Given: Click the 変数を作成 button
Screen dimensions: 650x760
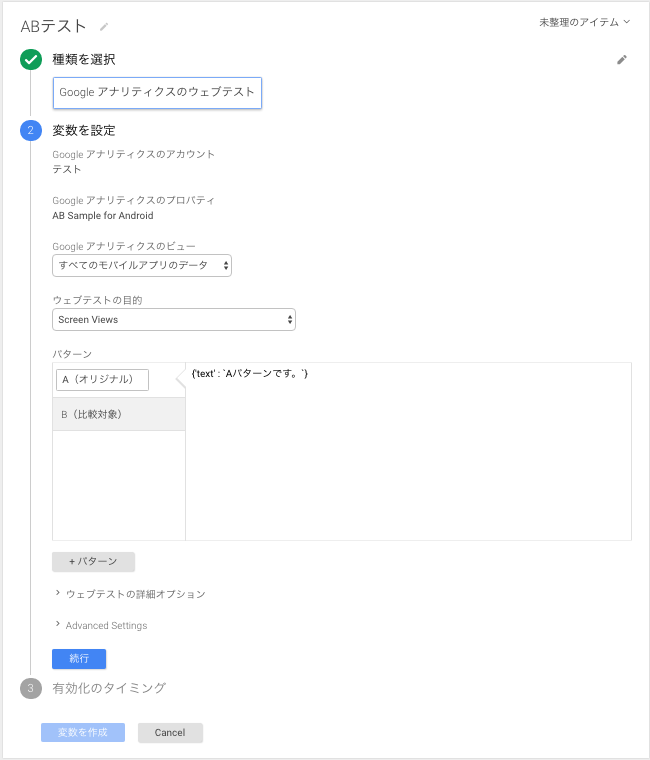Looking at the screenshot, I should [x=83, y=732].
